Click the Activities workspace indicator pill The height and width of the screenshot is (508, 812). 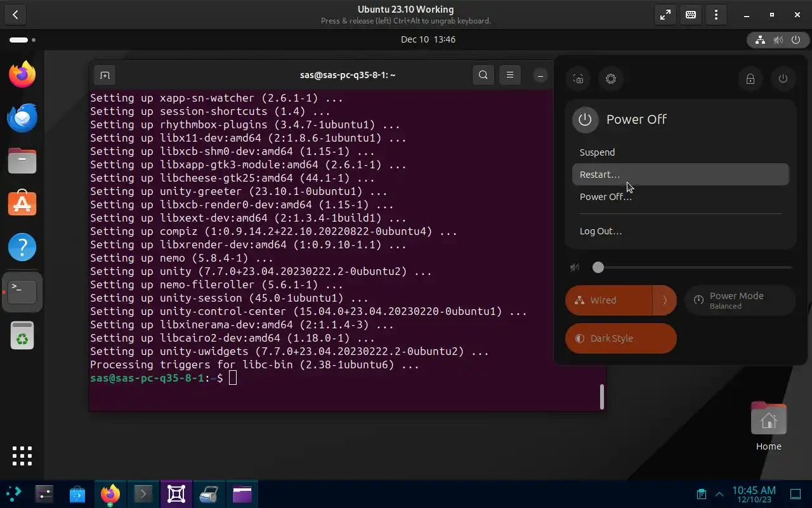pos(23,40)
